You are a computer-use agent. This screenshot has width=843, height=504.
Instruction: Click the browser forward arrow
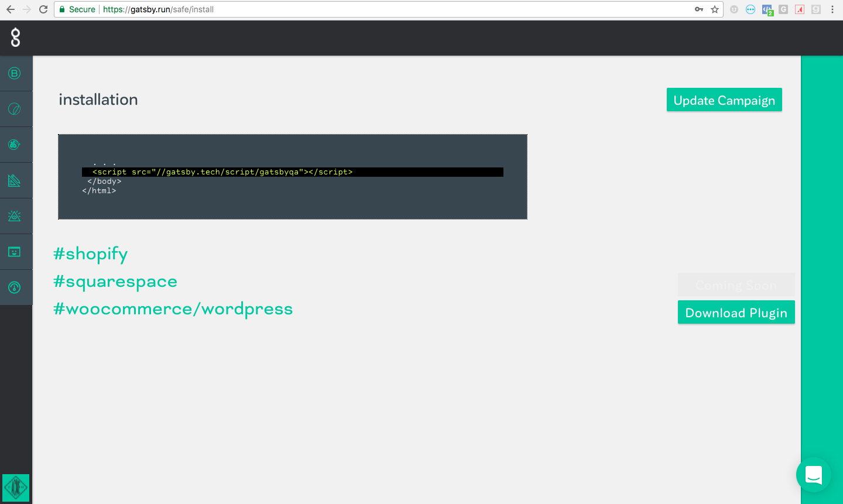[x=26, y=9]
